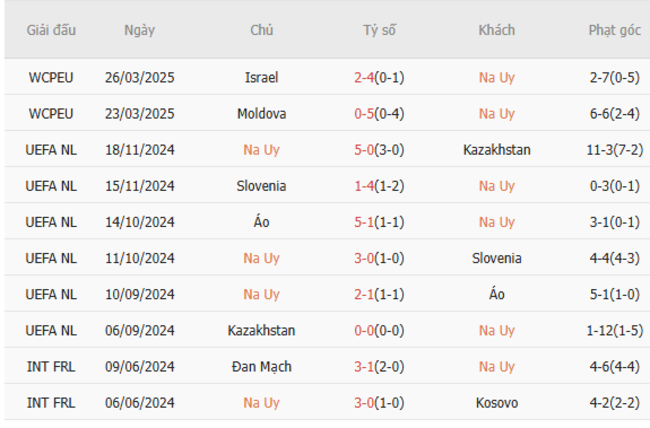
Task: Sort by the Ngày column header
Action: tap(140, 30)
